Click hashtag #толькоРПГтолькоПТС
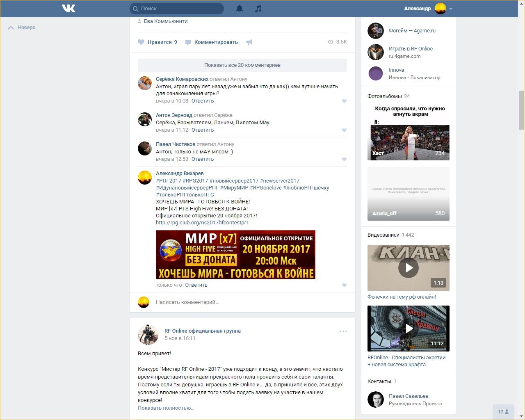525x420 pixels. click(185, 195)
